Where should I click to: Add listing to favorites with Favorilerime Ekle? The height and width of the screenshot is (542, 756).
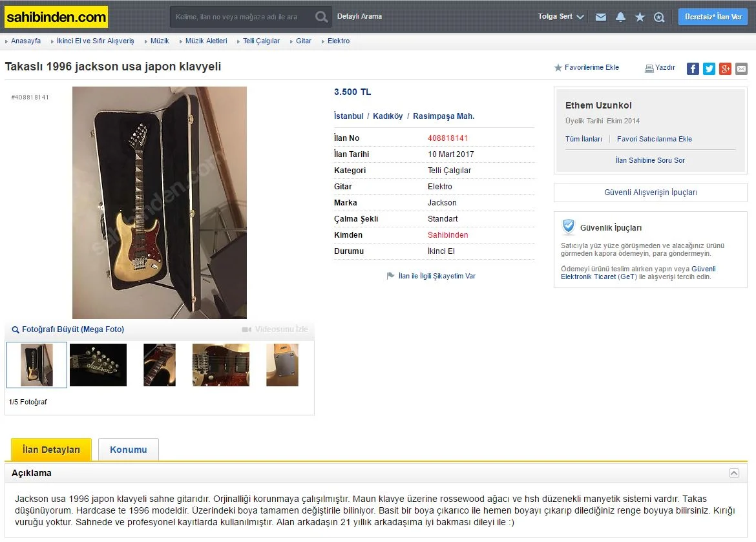tap(586, 68)
